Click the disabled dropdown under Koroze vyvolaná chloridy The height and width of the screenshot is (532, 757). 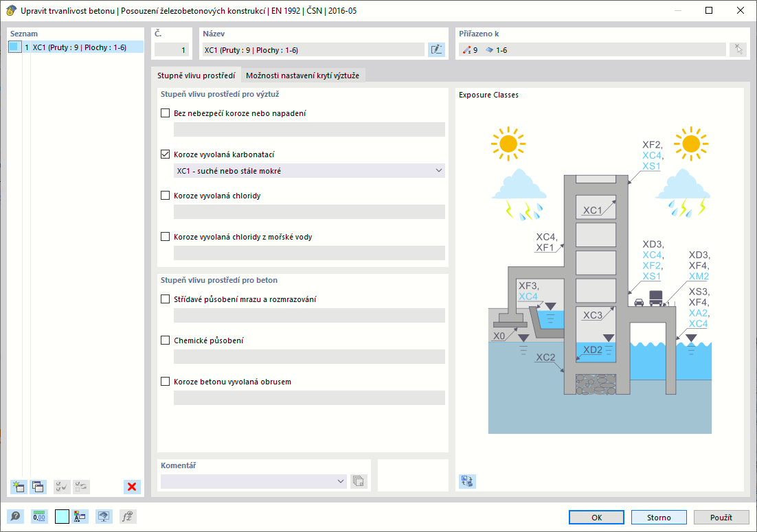click(309, 211)
